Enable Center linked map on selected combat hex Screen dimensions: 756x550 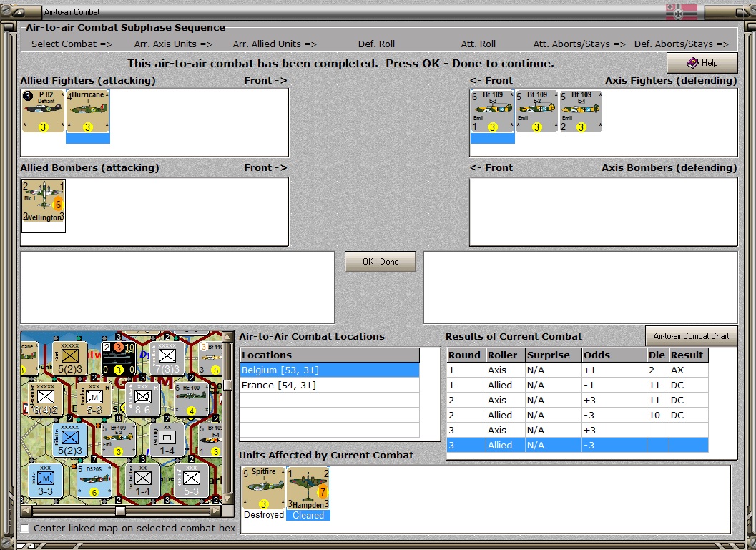(x=26, y=529)
